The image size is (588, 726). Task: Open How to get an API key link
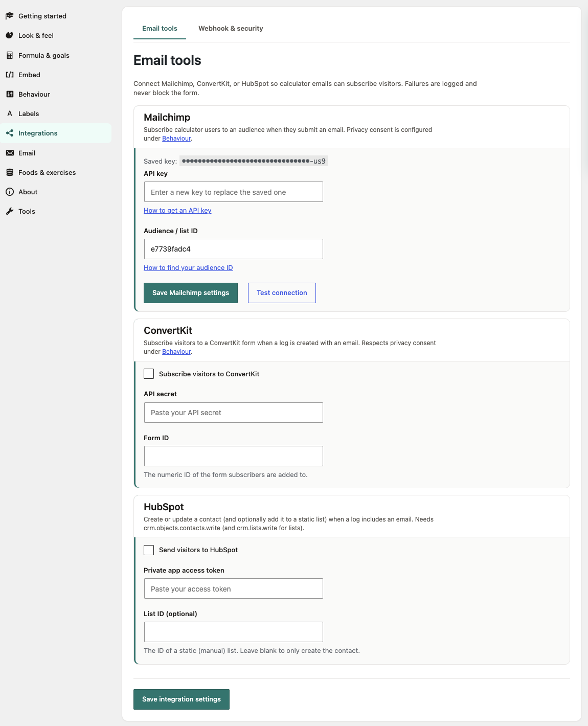tap(177, 210)
